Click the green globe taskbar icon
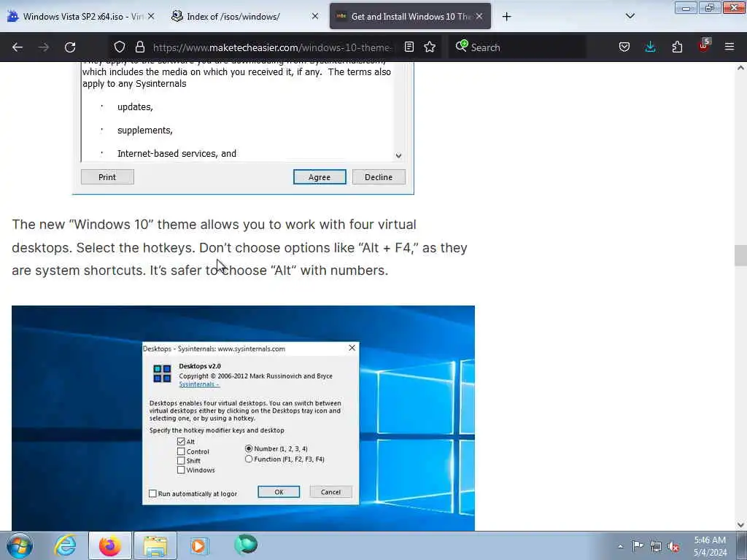 click(246, 545)
